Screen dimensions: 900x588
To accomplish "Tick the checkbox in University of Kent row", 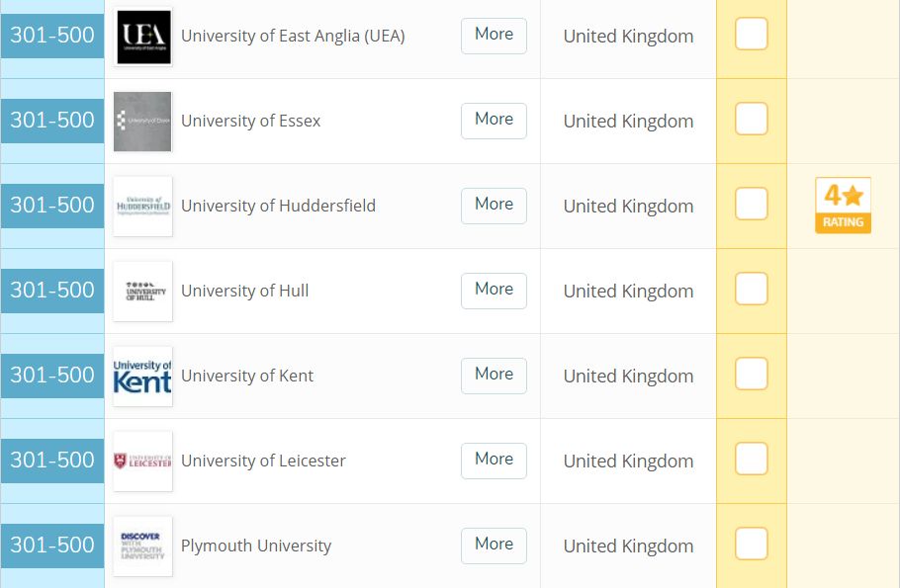I will (x=751, y=374).
